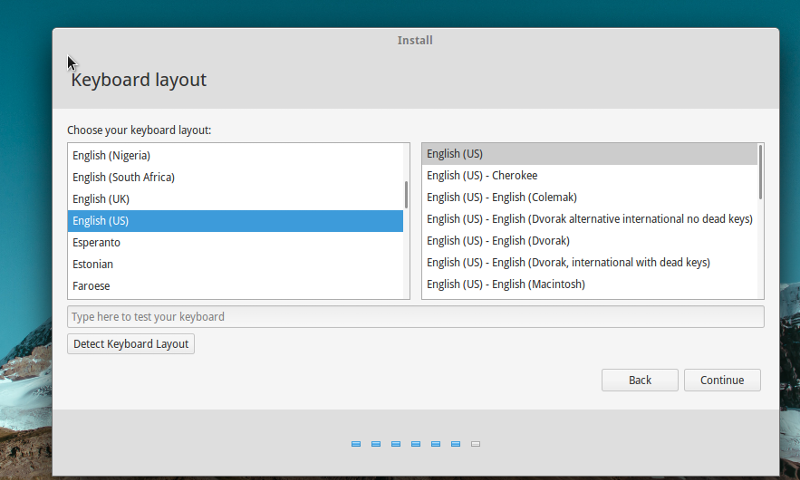Screen dimensions: 800x480
Task: Select English (Nigeria) in the layout list
Action: point(235,156)
